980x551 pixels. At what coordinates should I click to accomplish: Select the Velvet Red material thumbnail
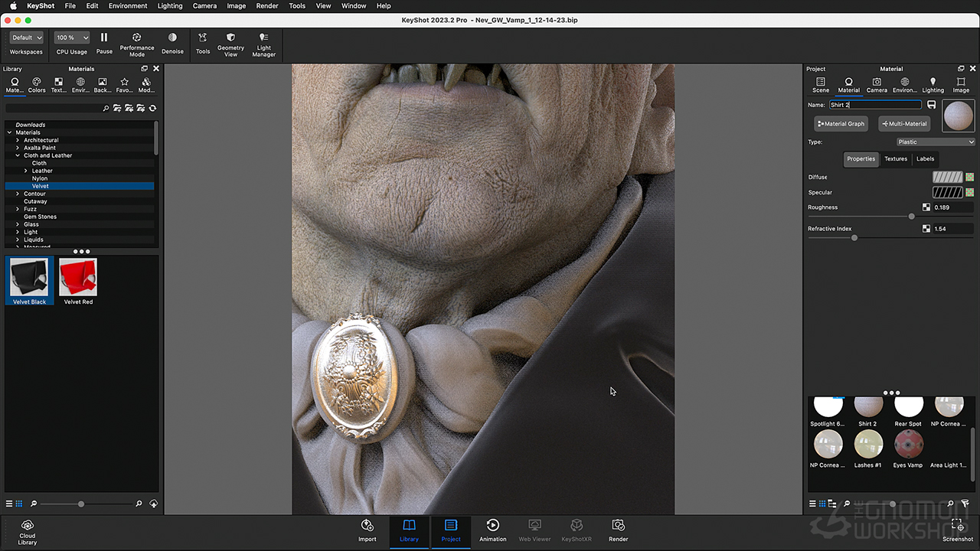pyautogui.click(x=78, y=277)
